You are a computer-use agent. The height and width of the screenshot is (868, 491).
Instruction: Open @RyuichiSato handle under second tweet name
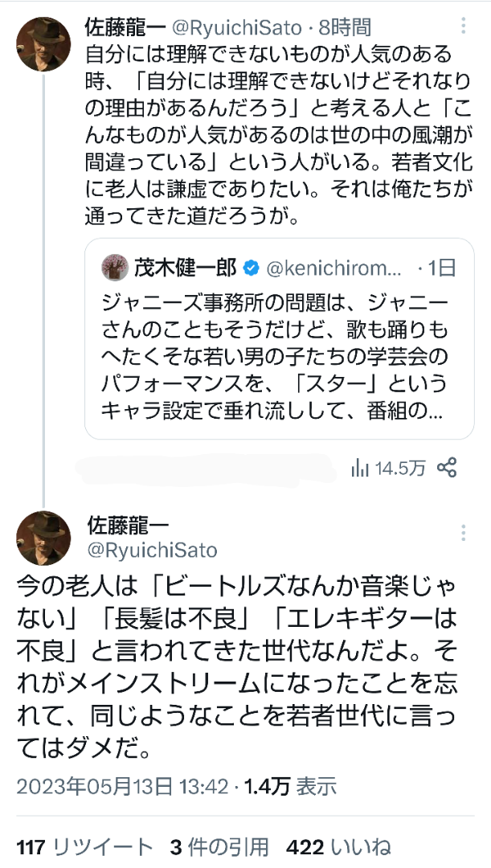[151, 550]
